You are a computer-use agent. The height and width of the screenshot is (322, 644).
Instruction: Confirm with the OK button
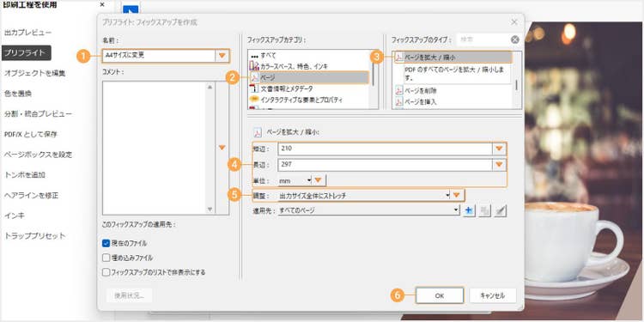440,295
